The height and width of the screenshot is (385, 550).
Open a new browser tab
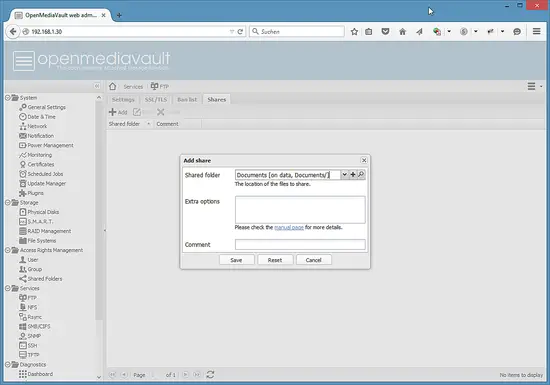click(x=119, y=15)
